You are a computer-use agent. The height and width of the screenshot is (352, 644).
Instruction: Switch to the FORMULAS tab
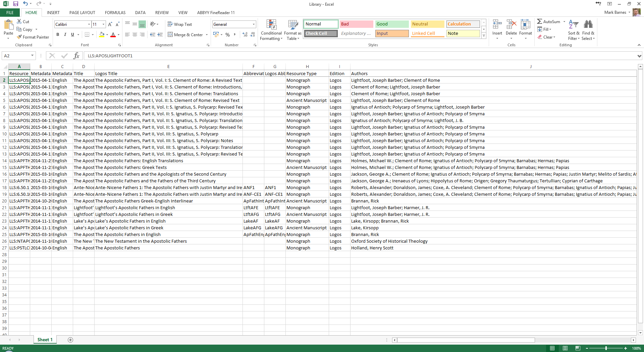pyautogui.click(x=115, y=13)
